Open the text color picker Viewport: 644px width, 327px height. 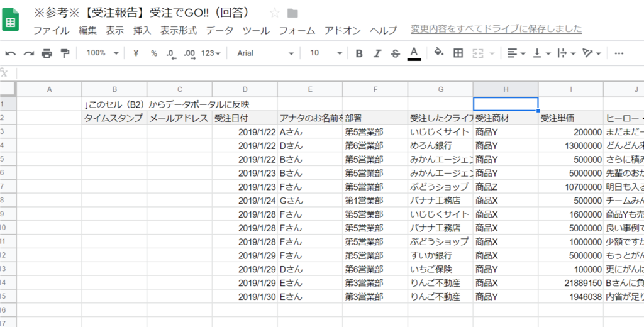[414, 53]
